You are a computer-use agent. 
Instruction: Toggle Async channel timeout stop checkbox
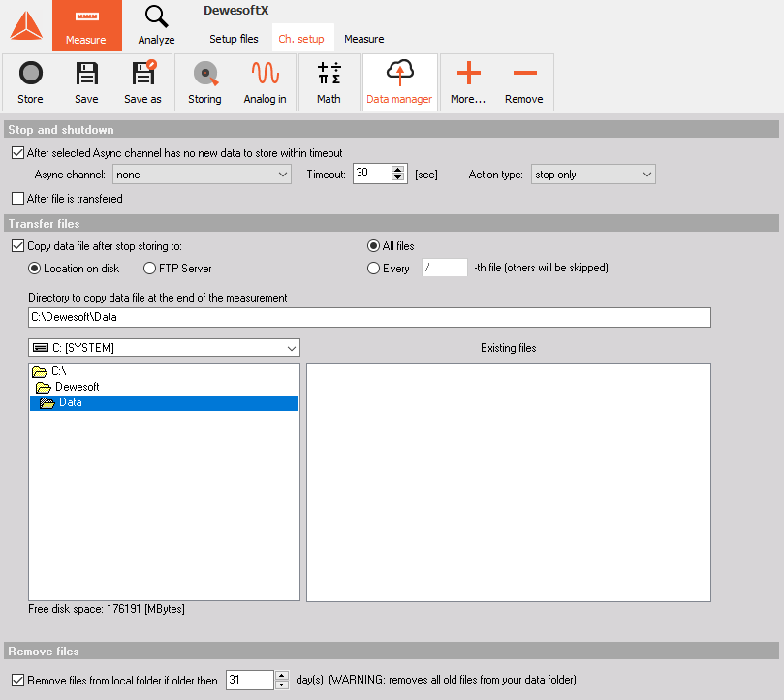point(18,152)
